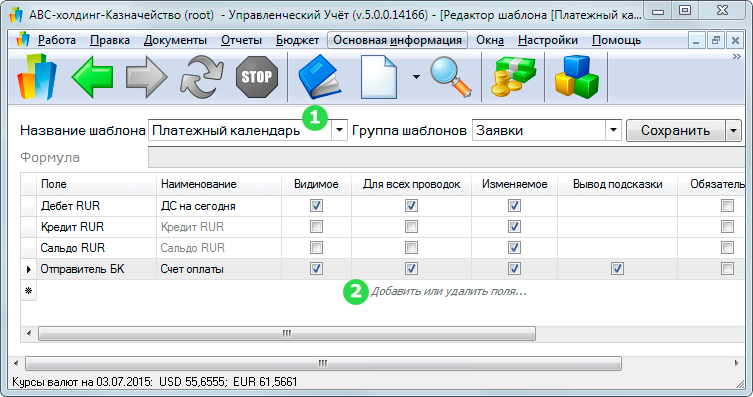Viewport: 753px width, 397px height.
Task: Open the Помощь menu
Action: tap(616, 40)
